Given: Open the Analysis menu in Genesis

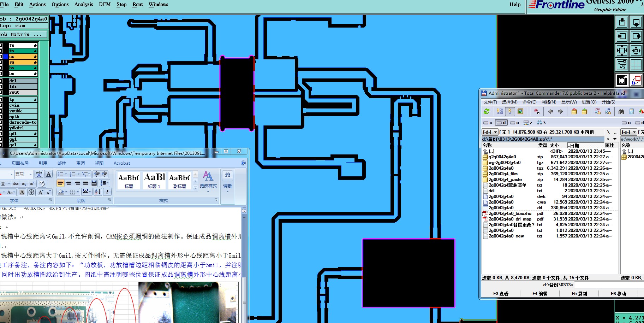Looking at the screenshot, I should [84, 4].
